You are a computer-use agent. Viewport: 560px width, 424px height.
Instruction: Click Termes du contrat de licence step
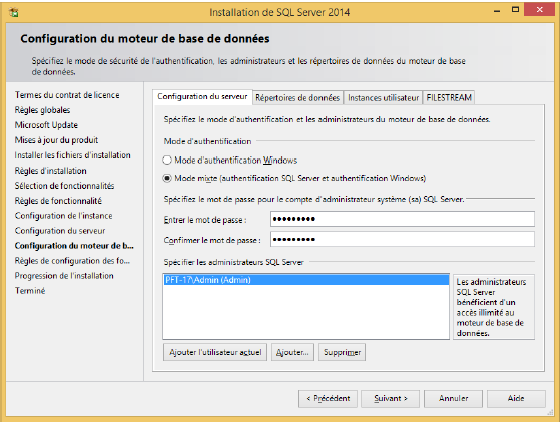pos(67,95)
